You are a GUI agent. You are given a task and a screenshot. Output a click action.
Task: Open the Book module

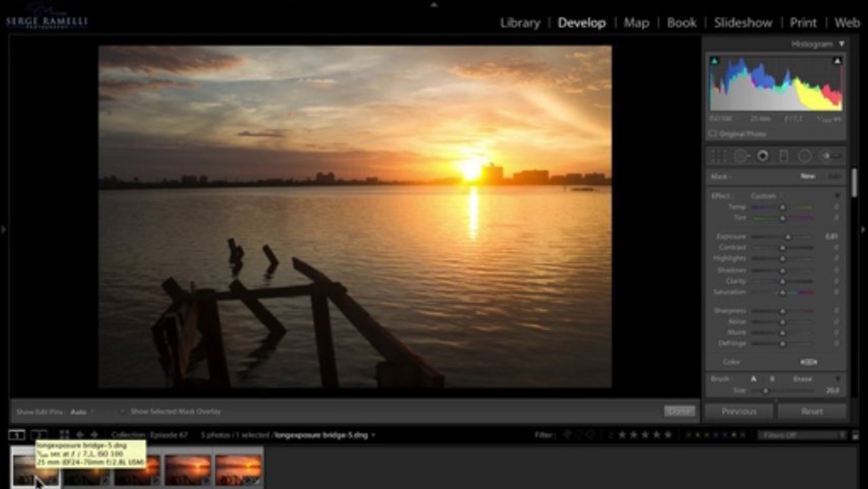681,22
